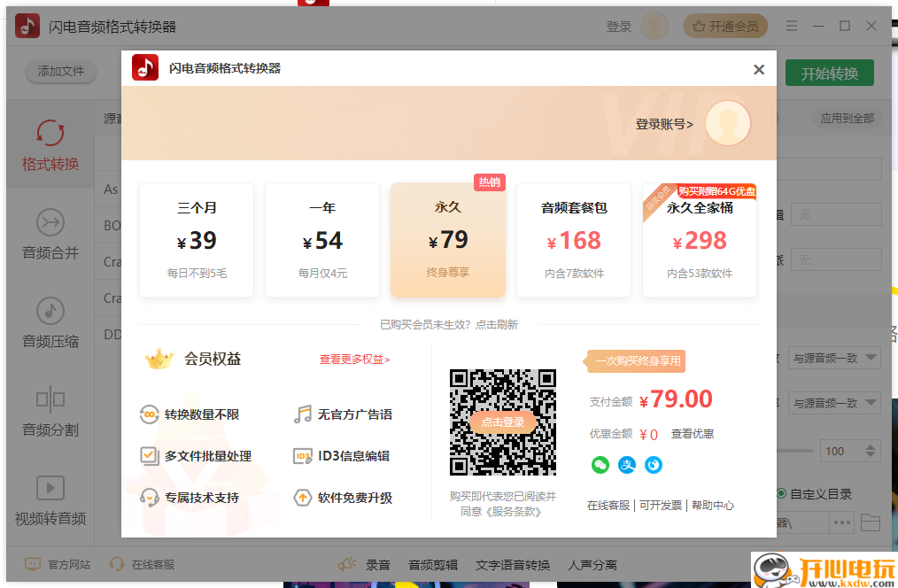Choose Alipay as payment method
Screen dimensions: 898x588
pyautogui.click(x=627, y=464)
